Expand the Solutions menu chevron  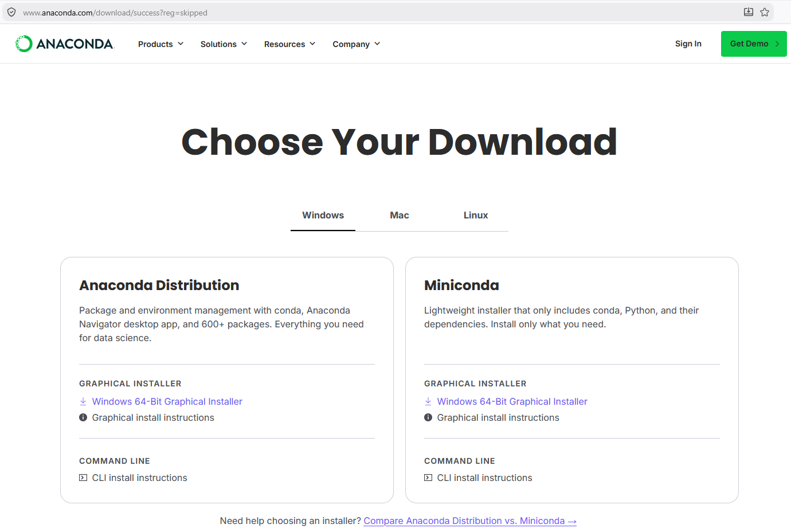coord(244,44)
